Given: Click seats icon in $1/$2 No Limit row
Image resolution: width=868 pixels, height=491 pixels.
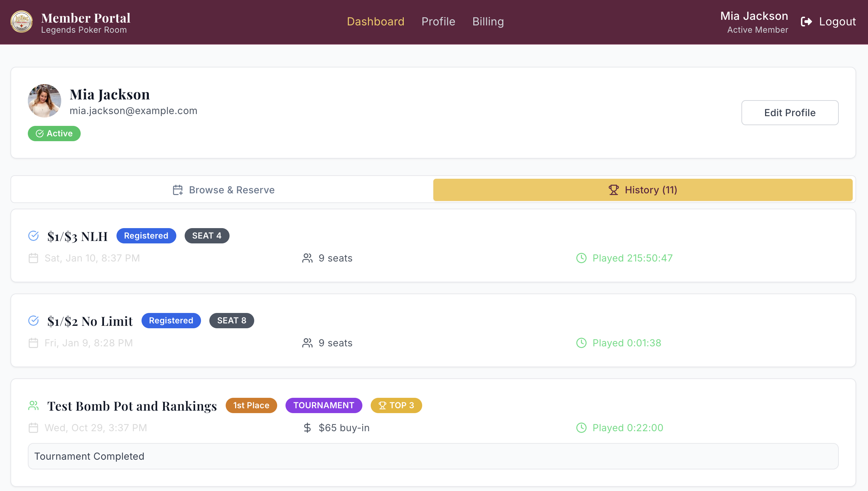Looking at the screenshot, I should pos(307,343).
